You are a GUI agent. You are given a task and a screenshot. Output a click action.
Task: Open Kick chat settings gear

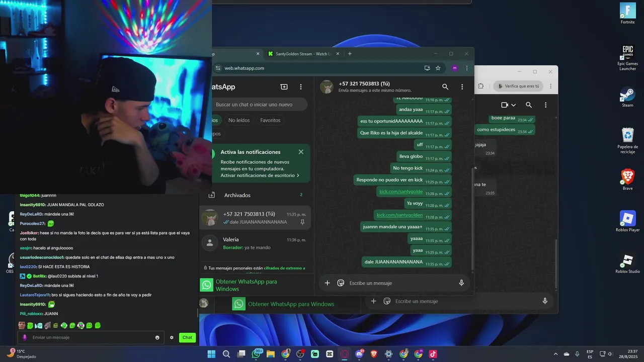pos(172,337)
